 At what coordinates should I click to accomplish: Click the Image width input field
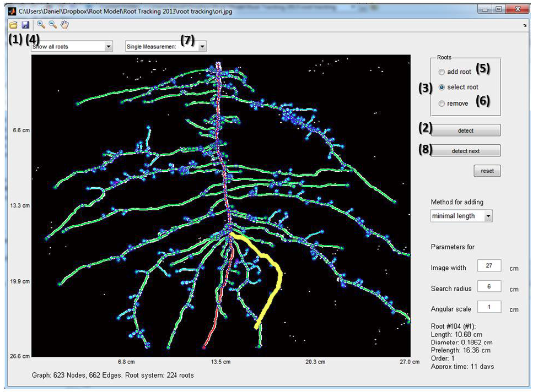[489, 265]
